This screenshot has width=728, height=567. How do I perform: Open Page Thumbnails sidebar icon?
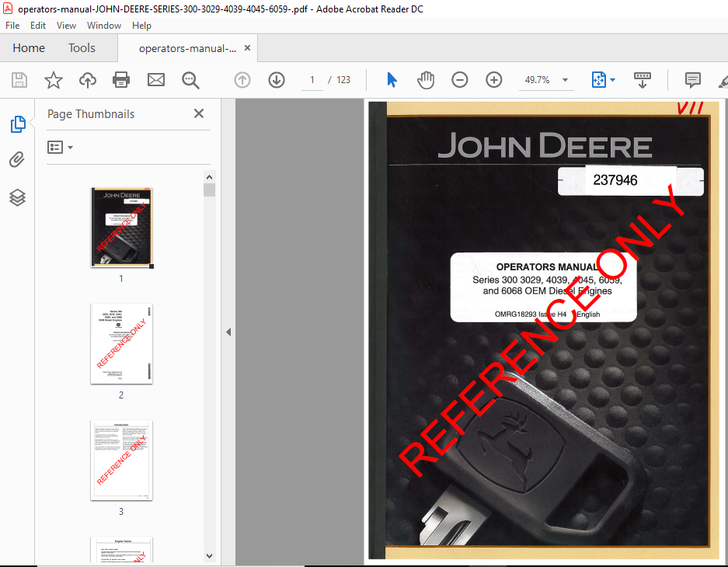pyautogui.click(x=18, y=124)
